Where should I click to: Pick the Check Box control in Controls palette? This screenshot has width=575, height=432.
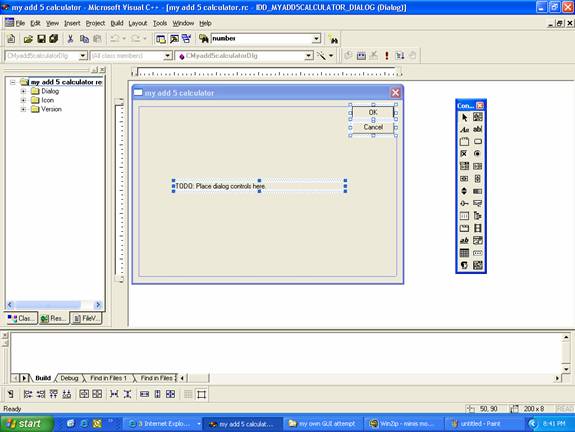pyautogui.click(x=464, y=154)
